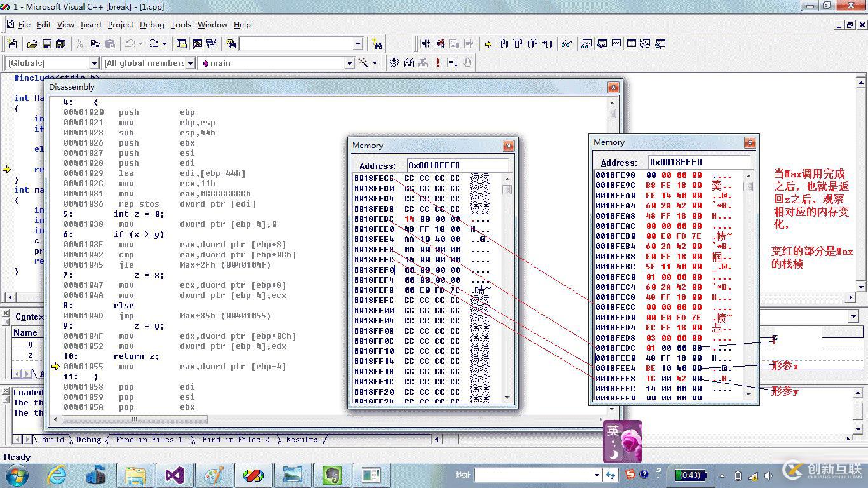The height and width of the screenshot is (488, 868).
Task: Switch to Find in Files 1 tab
Action: click(x=149, y=439)
